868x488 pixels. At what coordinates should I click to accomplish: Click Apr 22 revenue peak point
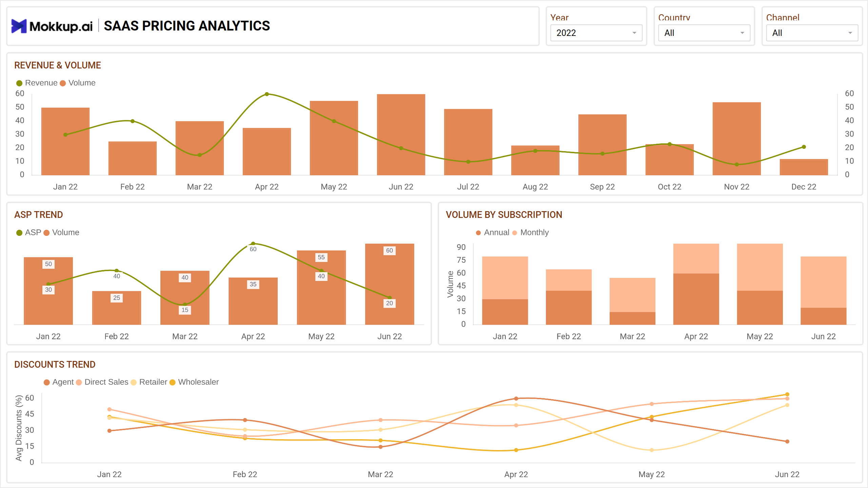[267, 94]
